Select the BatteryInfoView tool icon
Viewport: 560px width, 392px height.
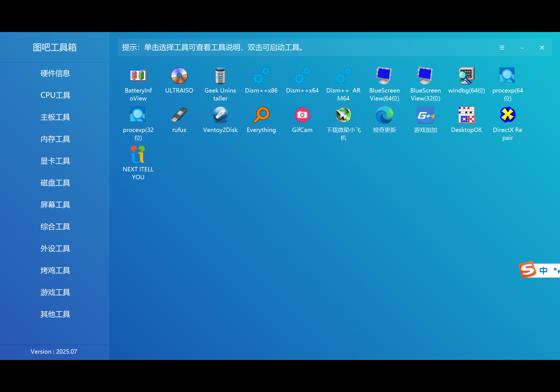click(x=138, y=75)
